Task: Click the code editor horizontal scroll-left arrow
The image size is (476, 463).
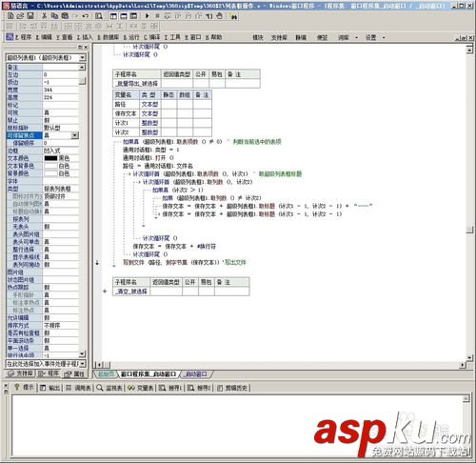Action: [x=98, y=365]
